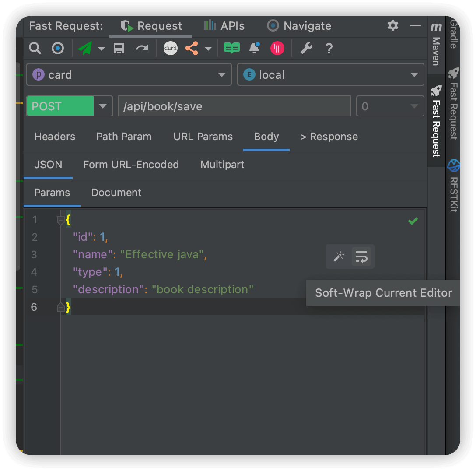This screenshot has width=476, height=471.
Task: Open the card project dropdown
Action: tap(129, 75)
